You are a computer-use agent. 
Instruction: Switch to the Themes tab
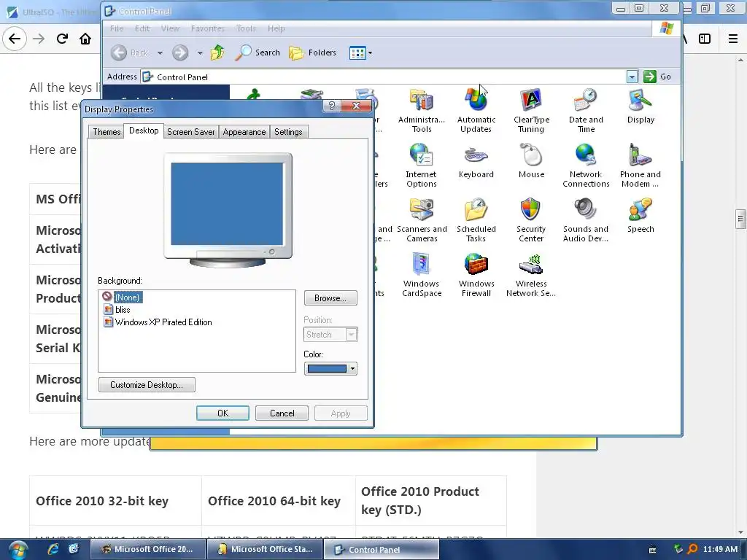107,132
